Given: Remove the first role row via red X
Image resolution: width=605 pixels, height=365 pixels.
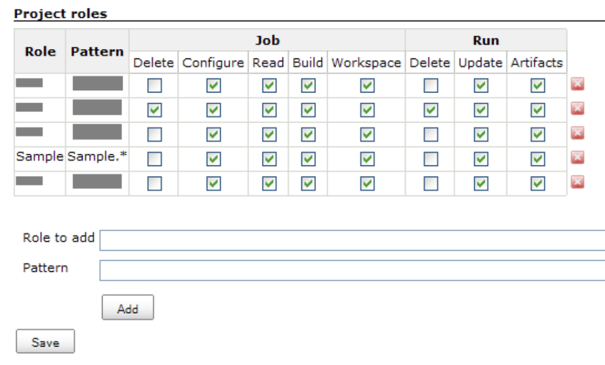Looking at the screenshot, I should [x=577, y=84].
